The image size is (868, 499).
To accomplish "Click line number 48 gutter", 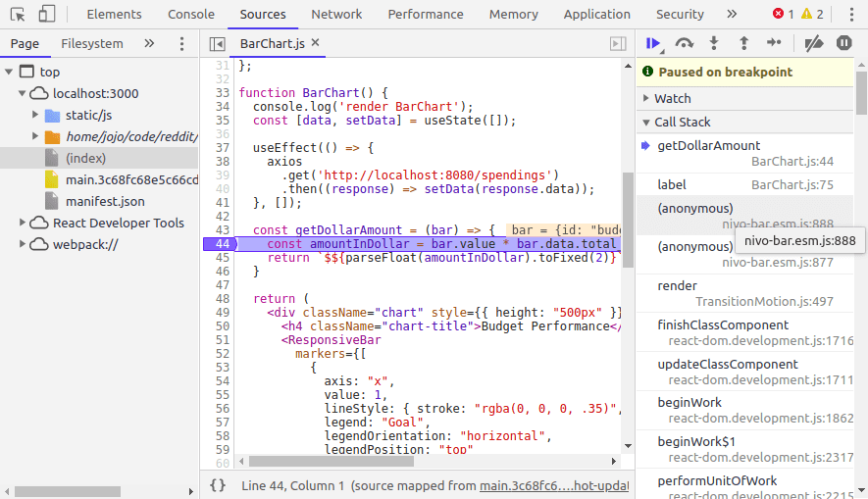I will pyautogui.click(x=222, y=299).
